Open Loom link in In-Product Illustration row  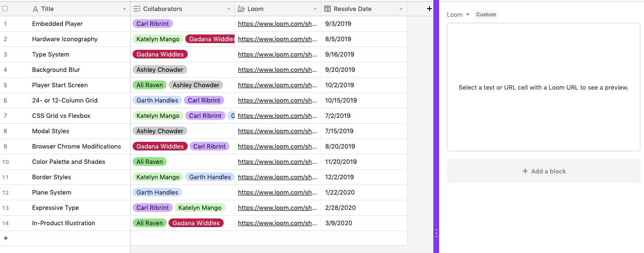click(277, 223)
